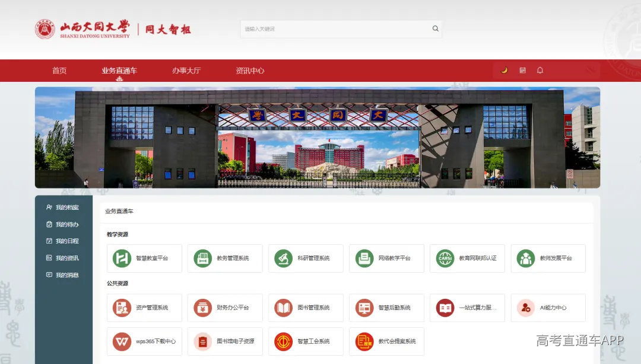Open the 财务办公平台 icon
641x364 pixels.
pos(202,308)
